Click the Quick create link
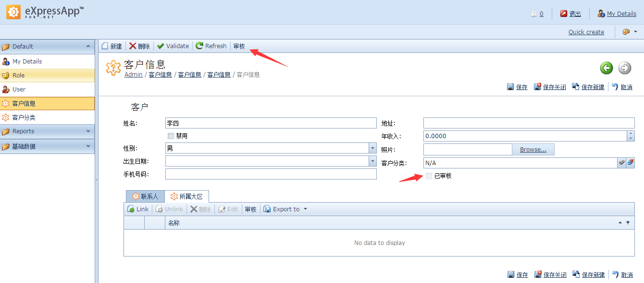Screen dimensions: 644x283 pyautogui.click(x=586, y=32)
